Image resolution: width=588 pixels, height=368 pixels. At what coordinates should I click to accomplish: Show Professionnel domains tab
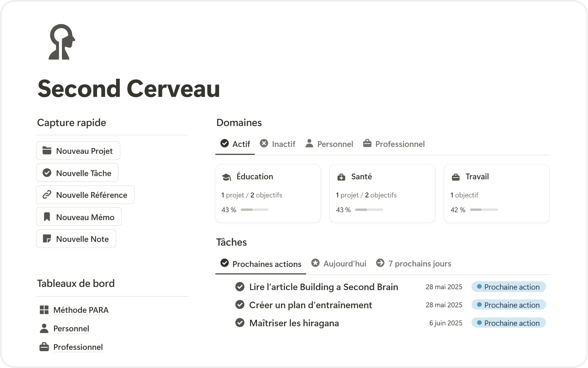[394, 144]
